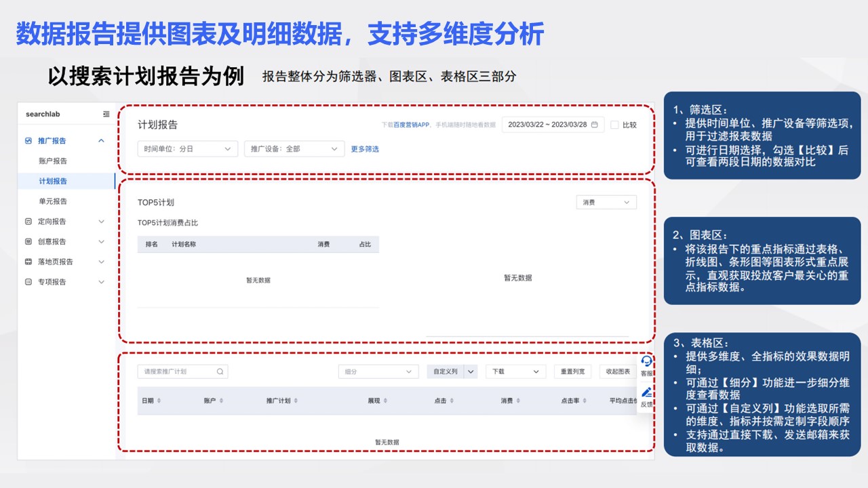Click the 推广报告 chart icon in sidebar
Image resolution: width=868 pixels, height=488 pixels.
pos(28,141)
